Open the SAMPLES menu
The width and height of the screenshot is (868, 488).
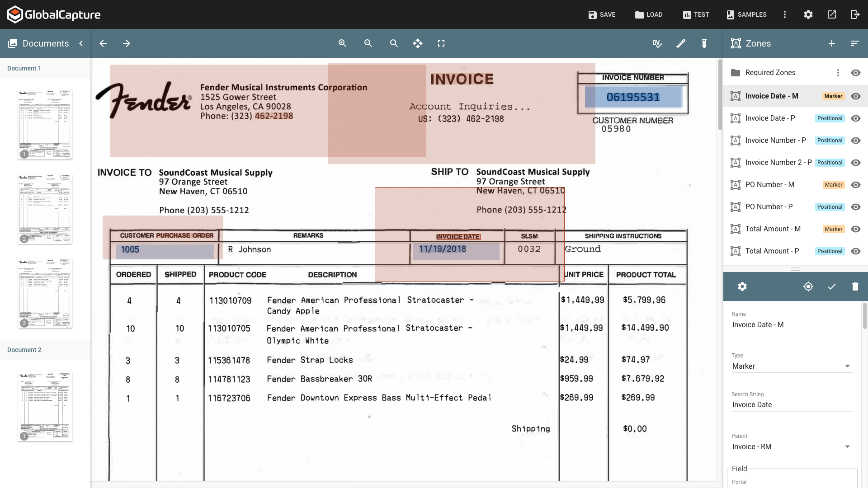click(x=746, y=14)
